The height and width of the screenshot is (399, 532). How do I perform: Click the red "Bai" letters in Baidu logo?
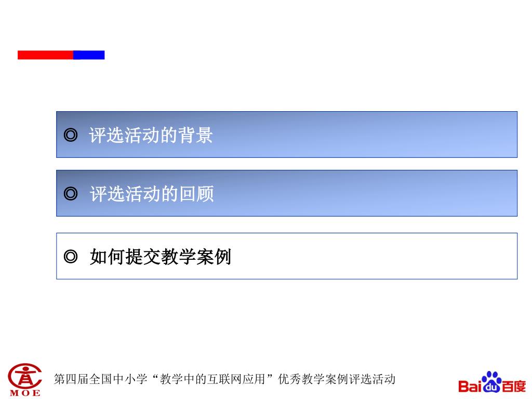pyautogui.click(x=470, y=386)
